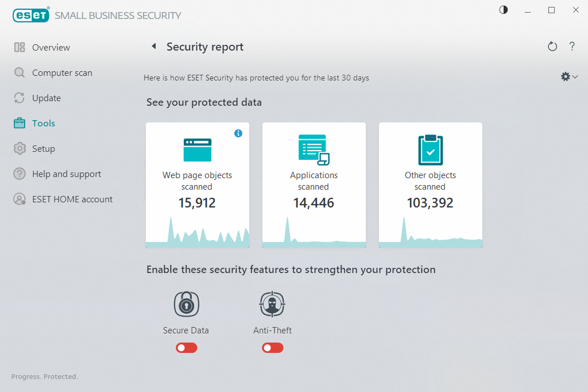The width and height of the screenshot is (588, 392).
Task: Open Setup from the sidebar
Action: pyautogui.click(x=43, y=149)
